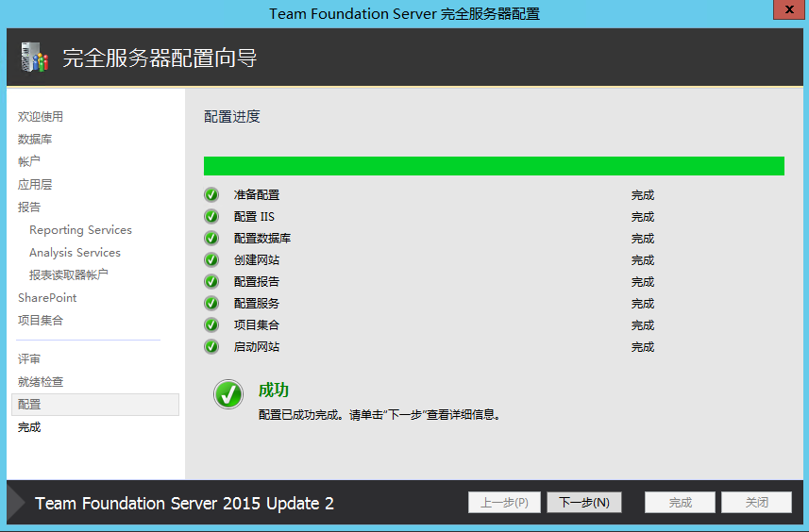Click the 完全服务器配置向导 header title
Image resolution: width=809 pixels, height=532 pixels.
tap(160, 58)
